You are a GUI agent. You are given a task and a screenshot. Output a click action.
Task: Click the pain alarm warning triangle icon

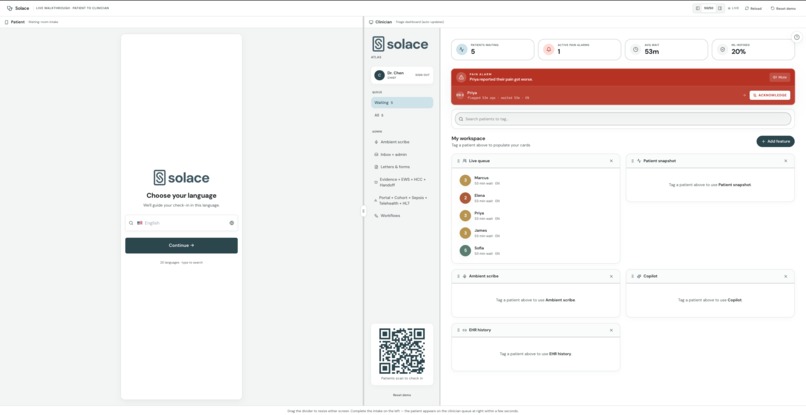pyautogui.click(x=461, y=77)
